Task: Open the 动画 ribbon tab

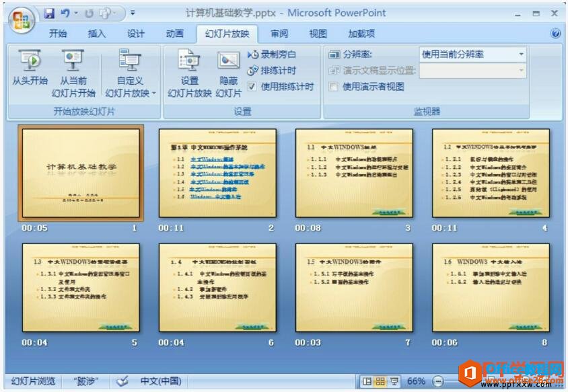Action: (174, 34)
